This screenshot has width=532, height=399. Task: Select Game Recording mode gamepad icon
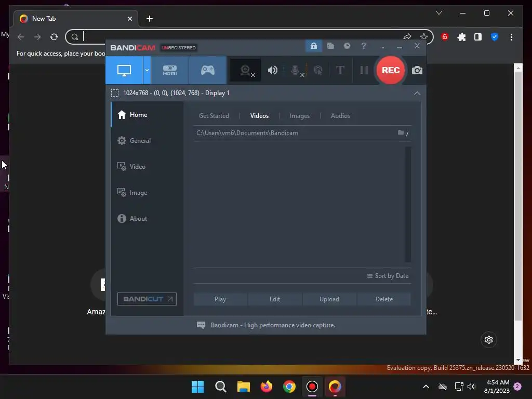tap(208, 70)
